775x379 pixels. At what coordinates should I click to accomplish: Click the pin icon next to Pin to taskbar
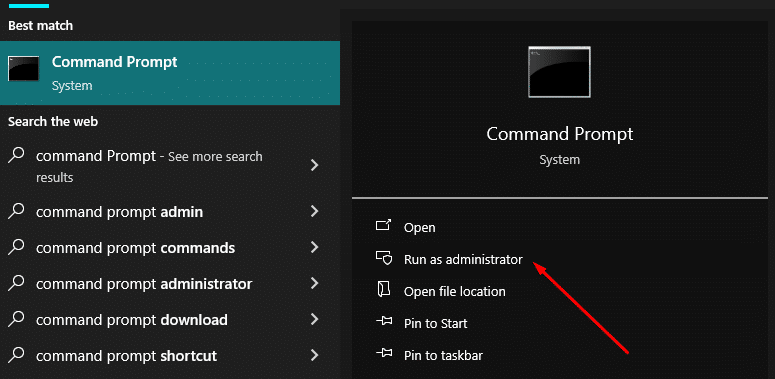click(x=384, y=353)
